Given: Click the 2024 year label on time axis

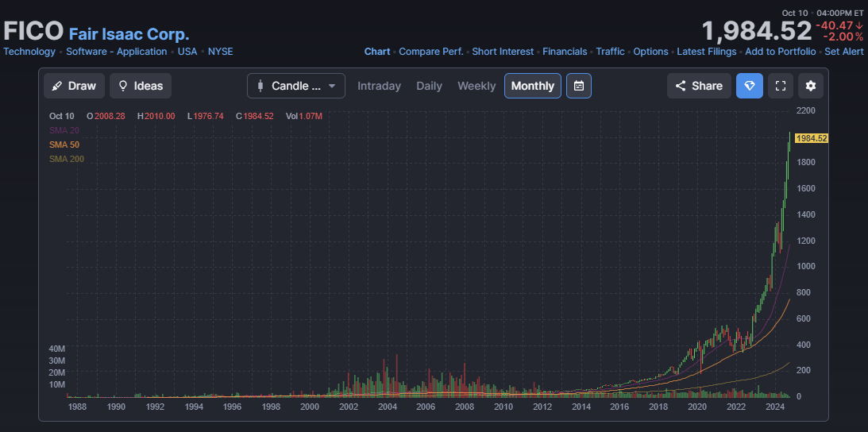Looking at the screenshot, I should (776, 407).
